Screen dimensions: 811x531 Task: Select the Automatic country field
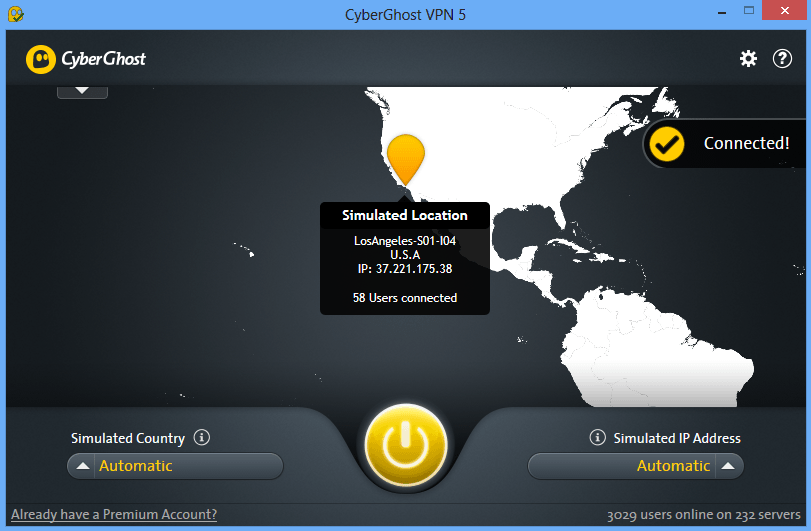click(175, 466)
